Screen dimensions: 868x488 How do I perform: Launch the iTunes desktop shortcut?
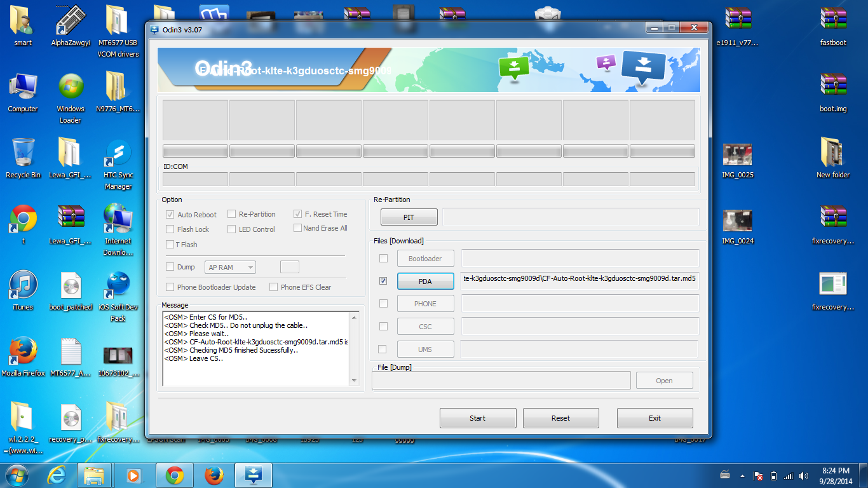coord(23,290)
